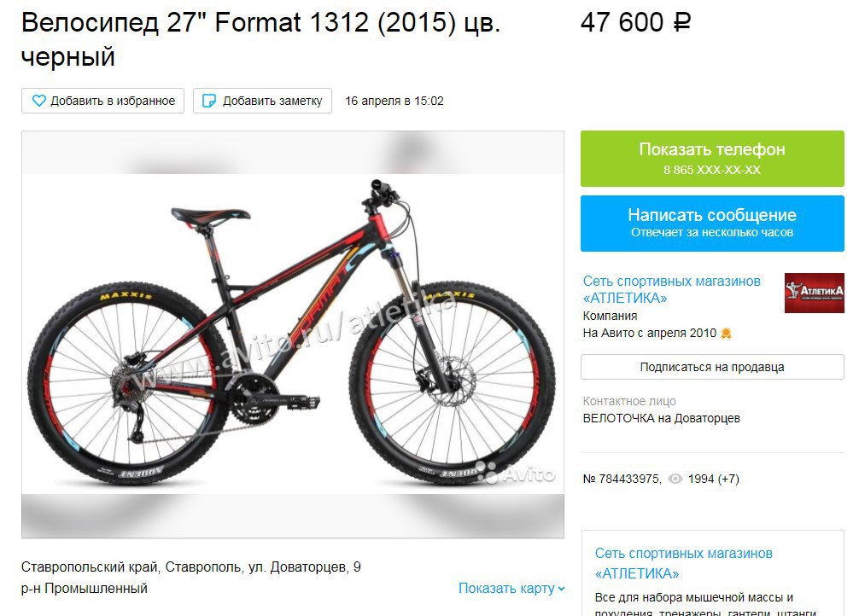Viewport: 859px width, 616px height.
Task: Add this bicycle listing to favorites
Action: 103,101
